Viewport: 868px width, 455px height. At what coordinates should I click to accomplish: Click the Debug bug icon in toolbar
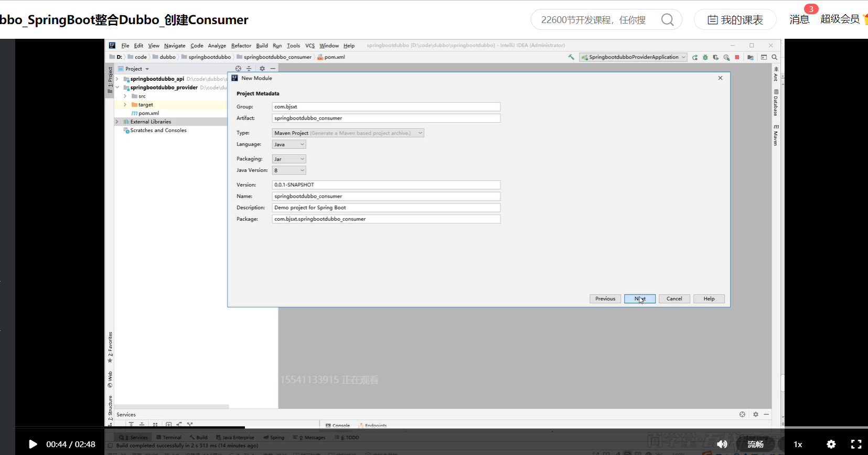[x=705, y=57]
